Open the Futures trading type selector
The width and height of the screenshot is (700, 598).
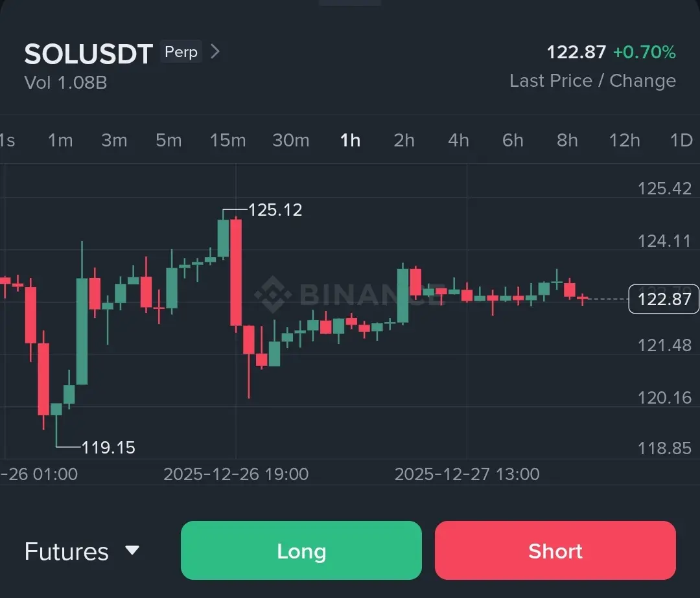[x=82, y=551]
